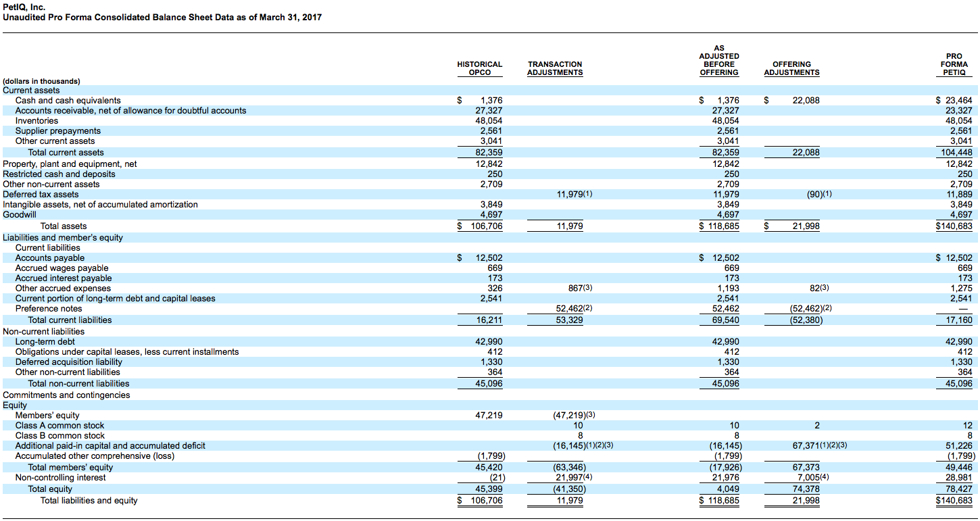
Task: Click the transaction adjustment '867(3)'
Action: tap(581, 288)
